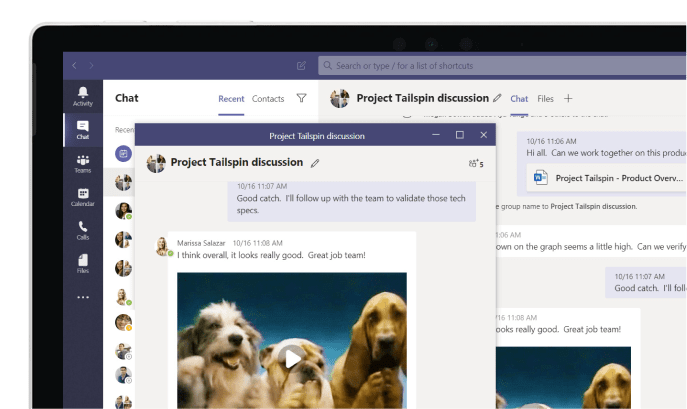The height and width of the screenshot is (409, 687).
Task: Go back with the left navigation arrow
Action: [74, 65]
